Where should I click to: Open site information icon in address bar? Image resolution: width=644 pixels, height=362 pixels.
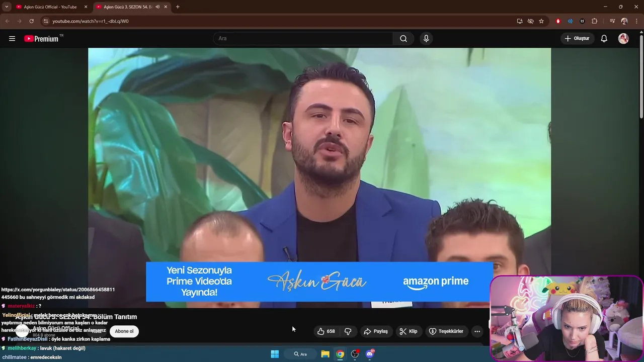click(x=46, y=21)
